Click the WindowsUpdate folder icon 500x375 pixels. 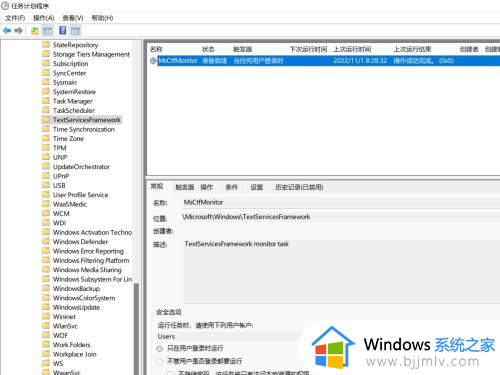click(x=46, y=307)
